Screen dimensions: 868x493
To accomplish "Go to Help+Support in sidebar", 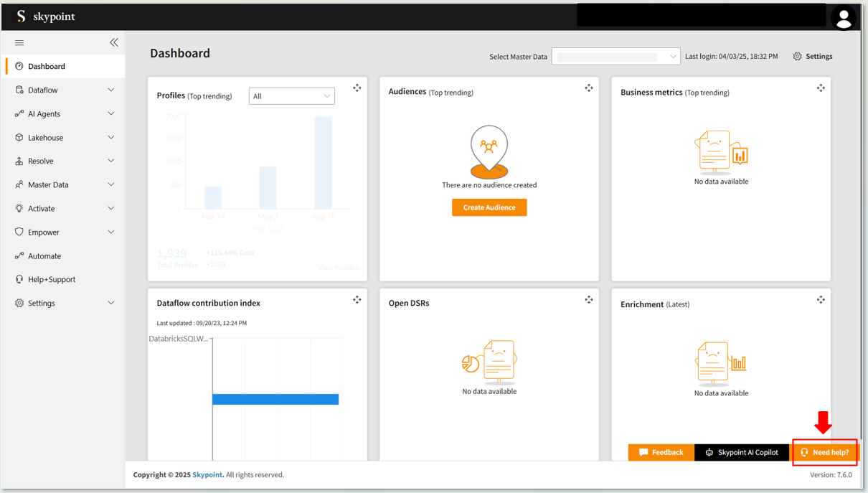I will pos(52,280).
